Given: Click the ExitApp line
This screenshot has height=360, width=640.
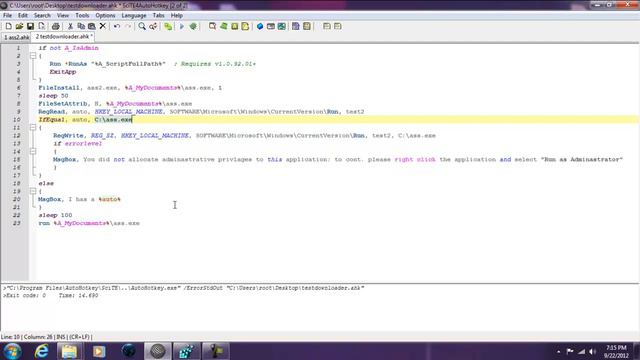Looking at the screenshot, I should tap(63, 72).
